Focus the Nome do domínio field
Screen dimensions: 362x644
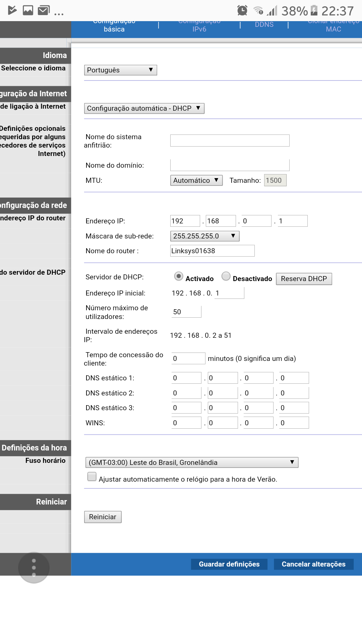(230, 165)
